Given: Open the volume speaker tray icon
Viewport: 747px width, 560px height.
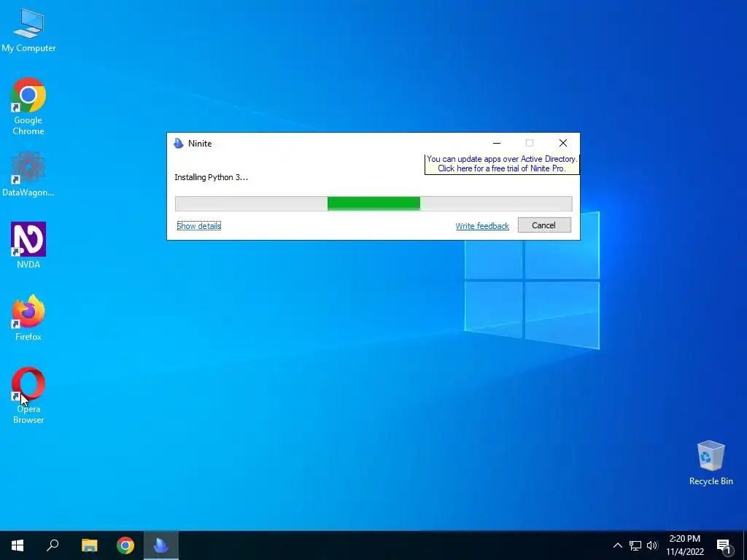Looking at the screenshot, I should tap(652, 545).
